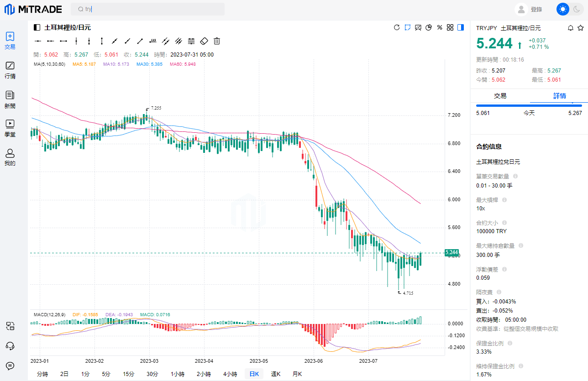This screenshot has width=588, height=381.
Task: Toggle percent scale on the chart
Action: pos(440,27)
